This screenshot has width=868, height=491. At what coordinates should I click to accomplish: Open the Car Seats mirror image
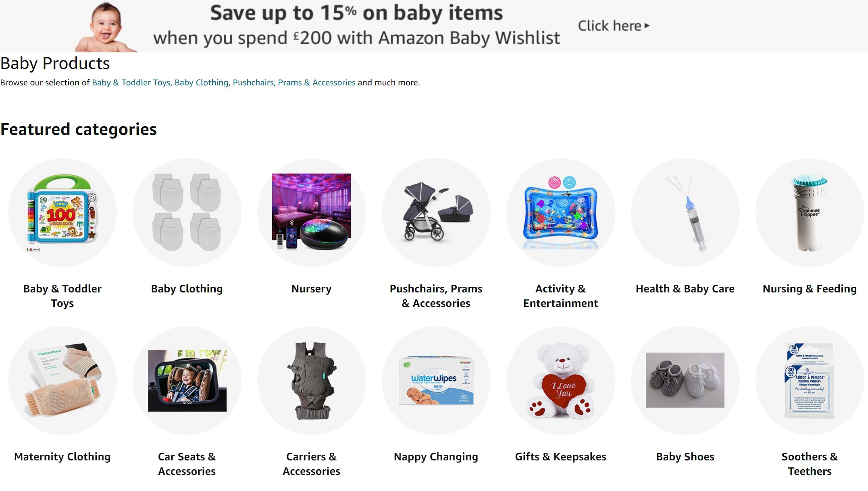click(187, 381)
